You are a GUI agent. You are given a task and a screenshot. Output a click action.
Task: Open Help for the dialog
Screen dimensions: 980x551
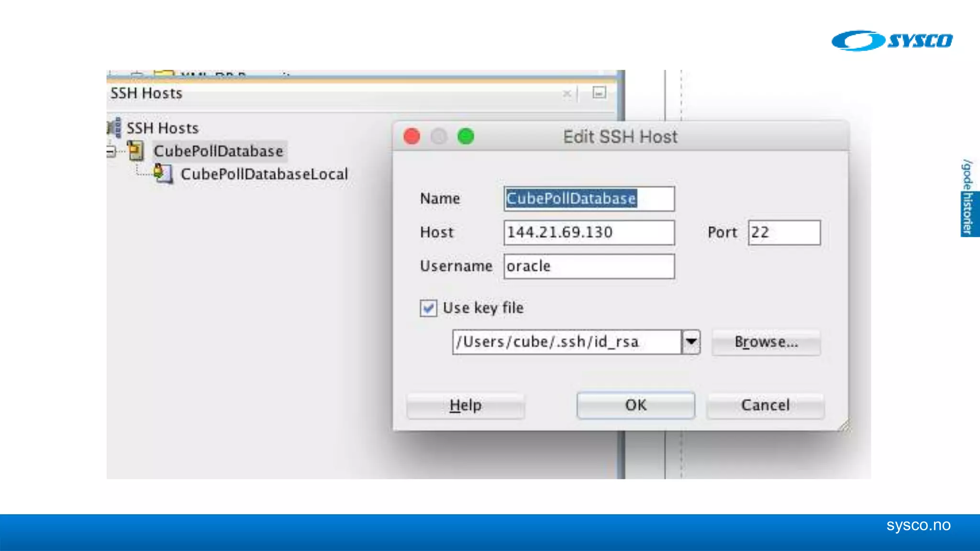tap(465, 406)
